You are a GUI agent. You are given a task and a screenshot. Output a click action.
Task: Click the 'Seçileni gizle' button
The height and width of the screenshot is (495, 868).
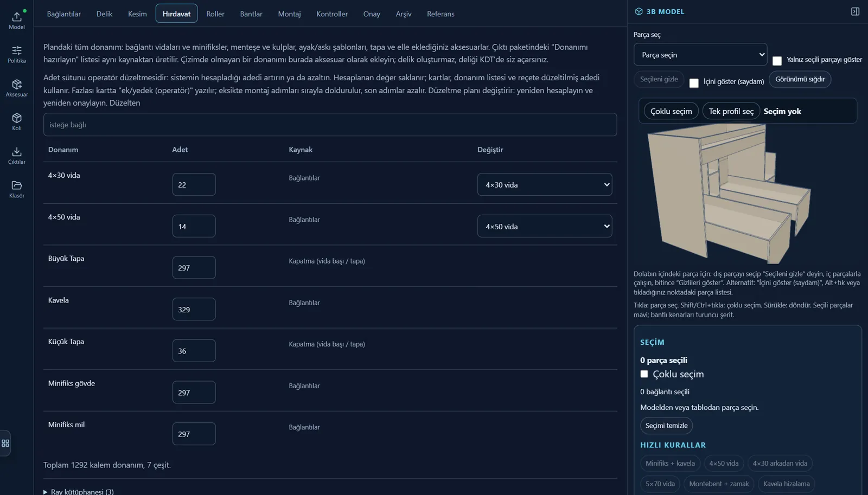coord(659,79)
